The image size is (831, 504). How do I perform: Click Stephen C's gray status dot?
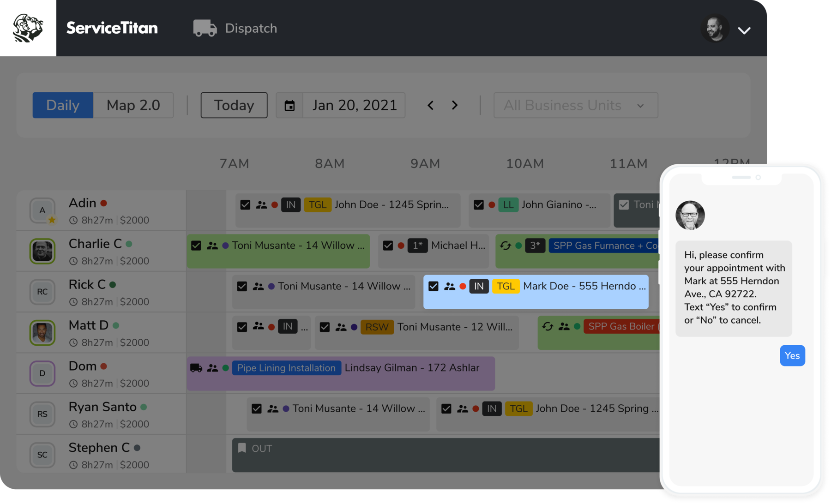(x=137, y=448)
